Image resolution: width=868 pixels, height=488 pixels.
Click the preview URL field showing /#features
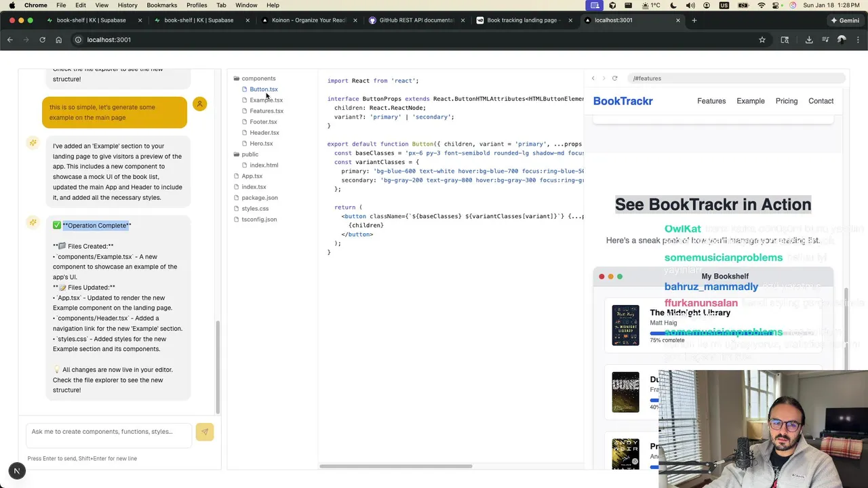736,79
